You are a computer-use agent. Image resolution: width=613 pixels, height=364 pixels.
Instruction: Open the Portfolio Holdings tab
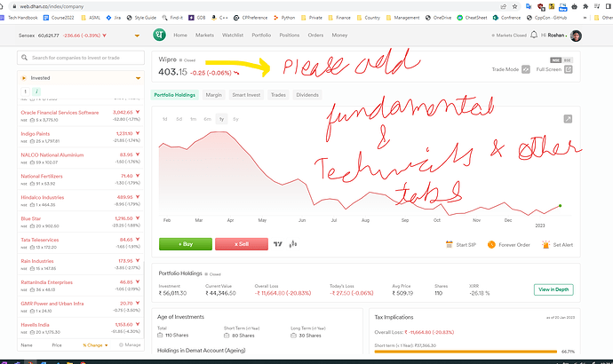click(x=174, y=95)
